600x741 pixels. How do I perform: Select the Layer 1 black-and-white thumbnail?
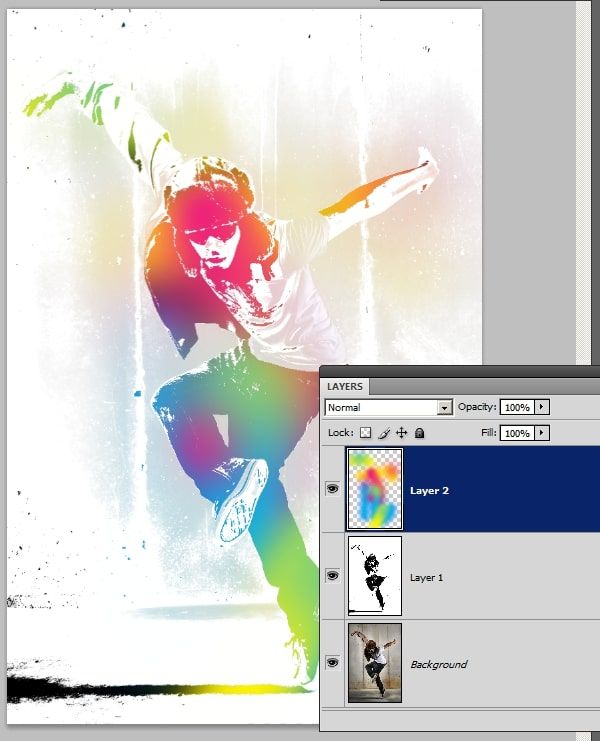pyautogui.click(x=375, y=576)
